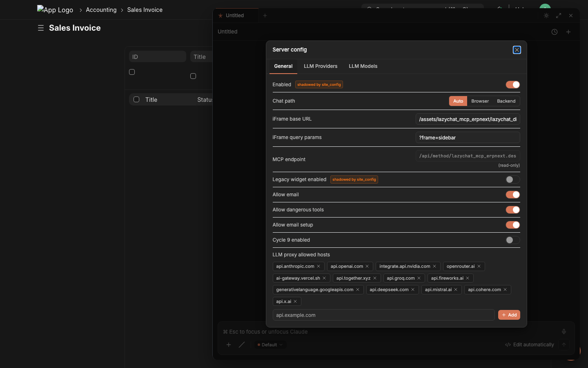This screenshot has height=368, width=588.
Task: Remove generativelanguage.googleapis.com host chip
Action: 358,289
